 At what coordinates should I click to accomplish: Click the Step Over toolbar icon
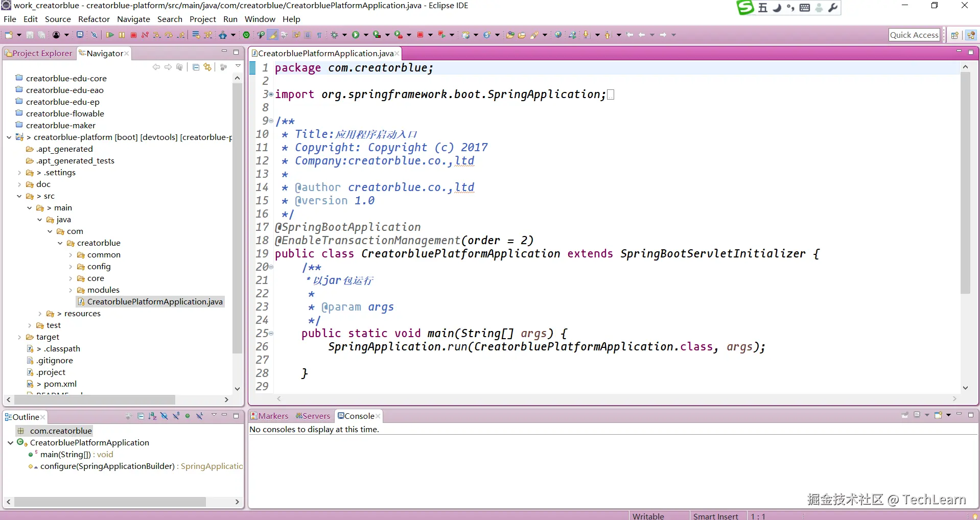[x=169, y=35]
